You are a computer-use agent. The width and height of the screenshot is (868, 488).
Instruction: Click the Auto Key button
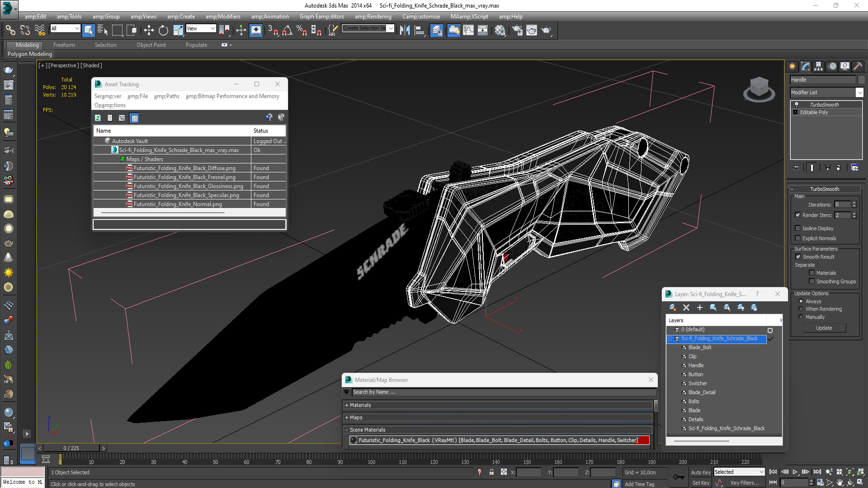click(x=701, y=472)
